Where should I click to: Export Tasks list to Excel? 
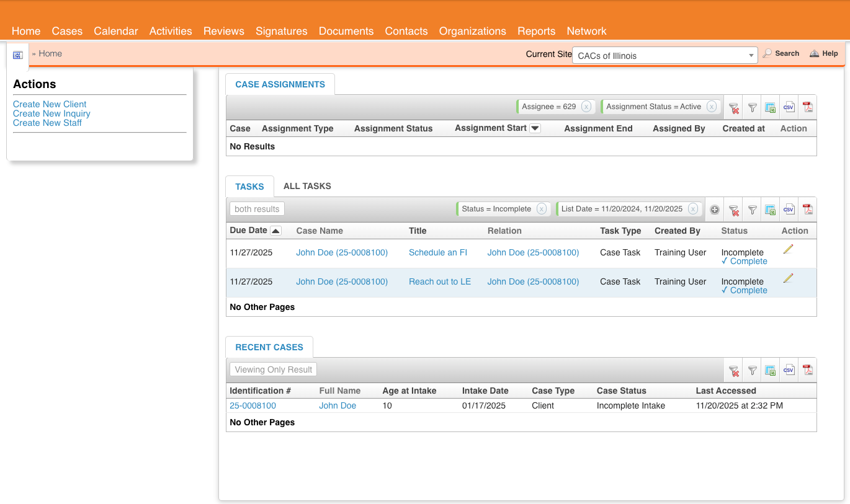[x=771, y=210]
